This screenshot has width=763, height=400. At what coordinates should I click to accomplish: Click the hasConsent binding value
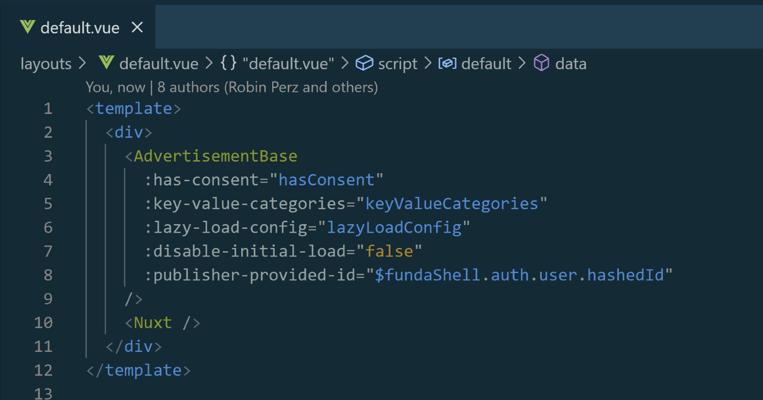tap(326, 180)
